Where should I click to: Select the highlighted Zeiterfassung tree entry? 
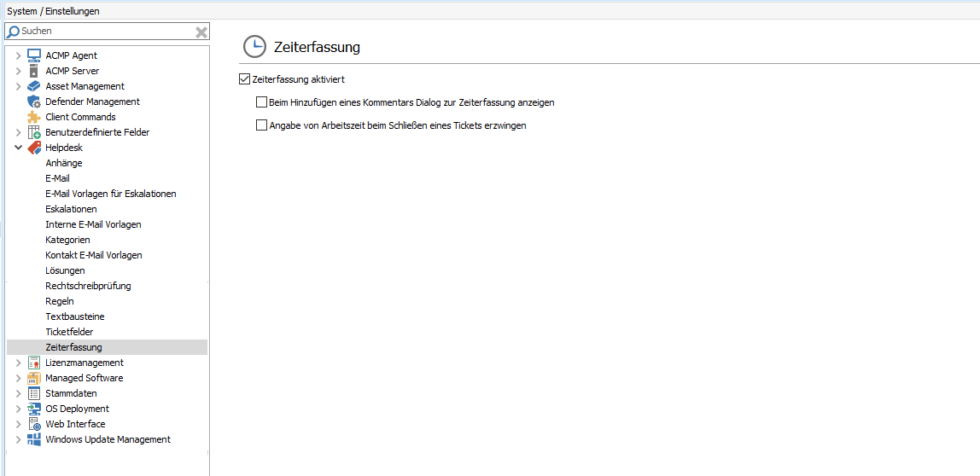107,347
